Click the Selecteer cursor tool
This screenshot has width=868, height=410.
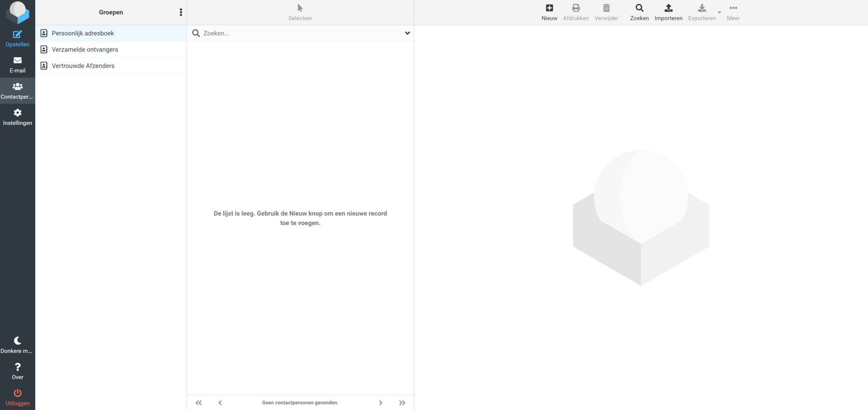(x=300, y=12)
